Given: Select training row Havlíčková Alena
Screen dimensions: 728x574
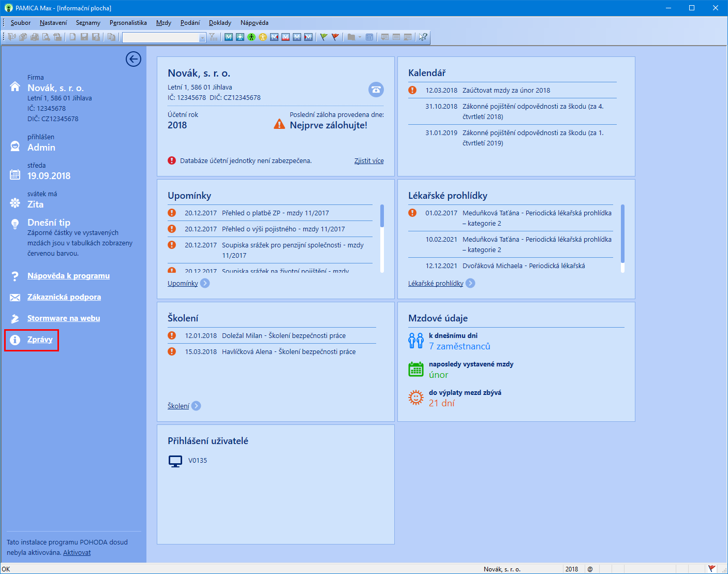Looking at the screenshot, I should [x=272, y=351].
